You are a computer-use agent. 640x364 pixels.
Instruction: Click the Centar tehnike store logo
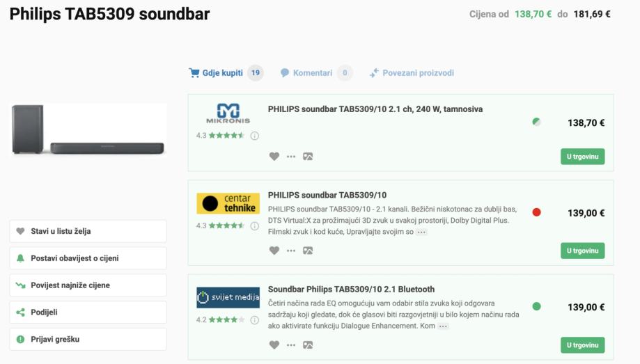(x=228, y=203)
